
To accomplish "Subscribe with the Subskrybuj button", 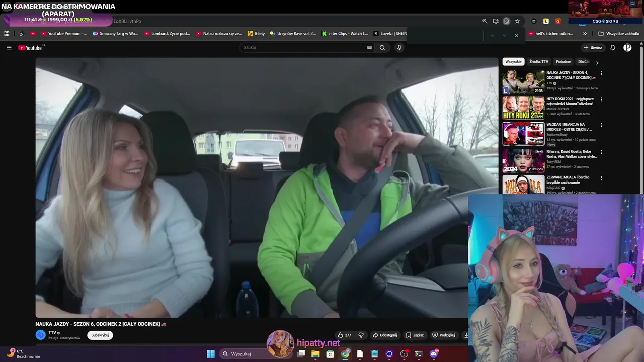I will click(100, 335).
